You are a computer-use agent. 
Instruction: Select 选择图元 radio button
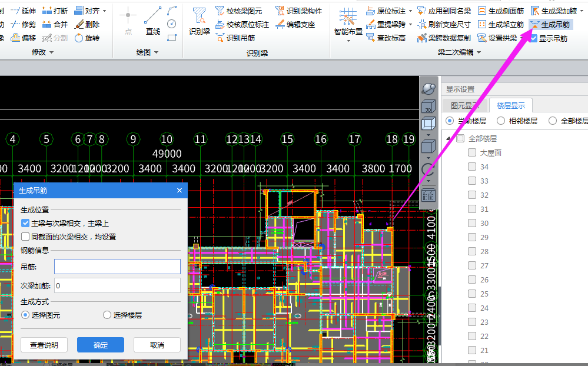[25, 315]
